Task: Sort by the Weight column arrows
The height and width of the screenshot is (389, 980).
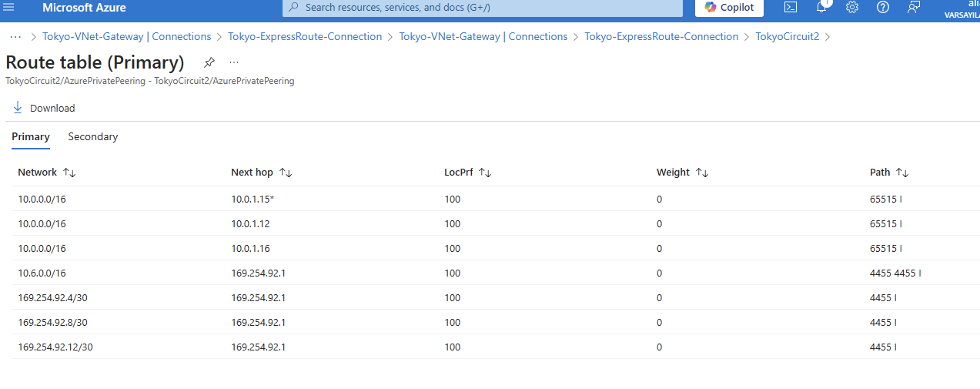Action: pos(702,173)
